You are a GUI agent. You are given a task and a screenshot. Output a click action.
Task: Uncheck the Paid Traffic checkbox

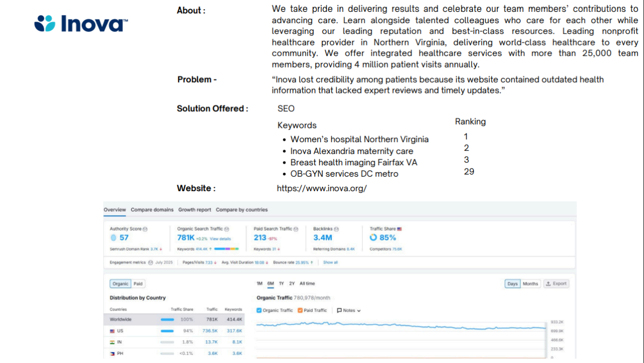coord(300,311)
